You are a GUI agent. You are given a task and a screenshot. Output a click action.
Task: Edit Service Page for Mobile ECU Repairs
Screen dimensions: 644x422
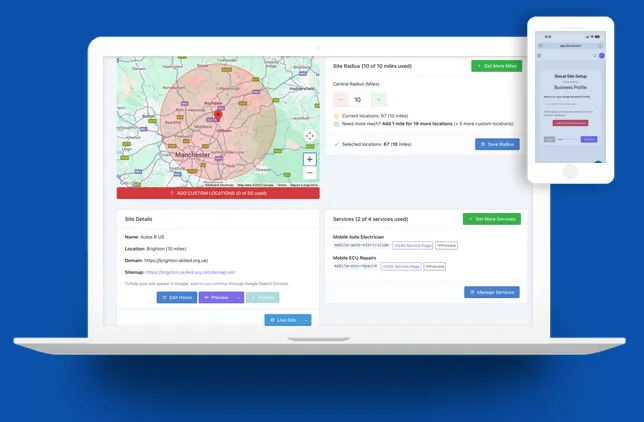point(401,266)
